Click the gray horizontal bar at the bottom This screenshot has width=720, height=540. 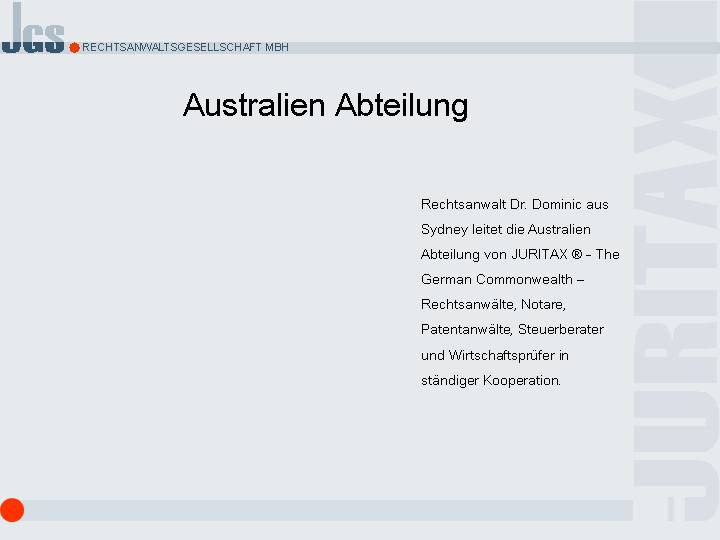tap(330, 510)
